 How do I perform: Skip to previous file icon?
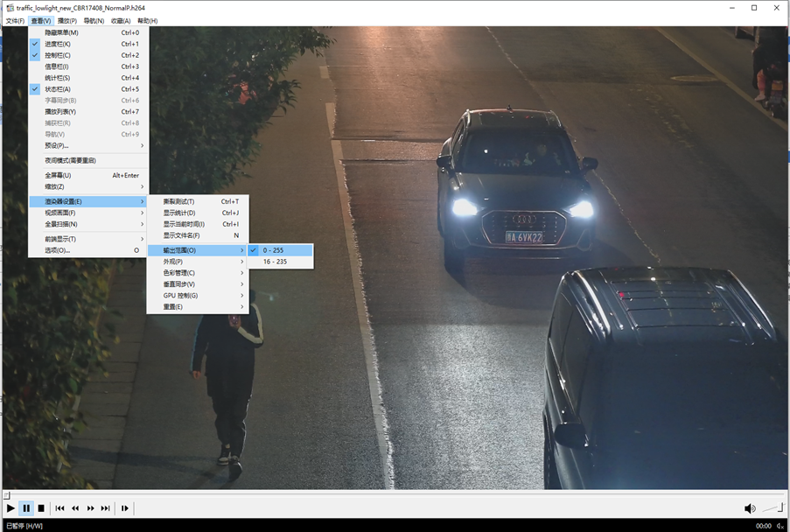tap(59, 508)
